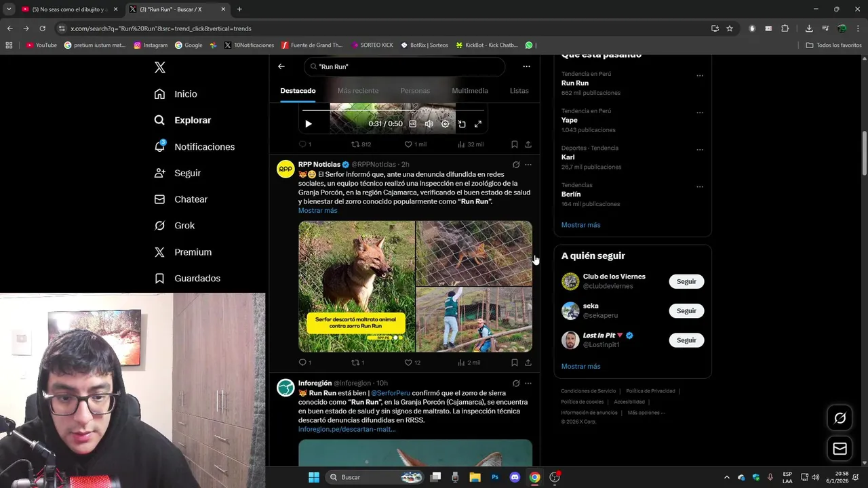Open Chrome extensions puzzle icon

(x=785, y=28)
